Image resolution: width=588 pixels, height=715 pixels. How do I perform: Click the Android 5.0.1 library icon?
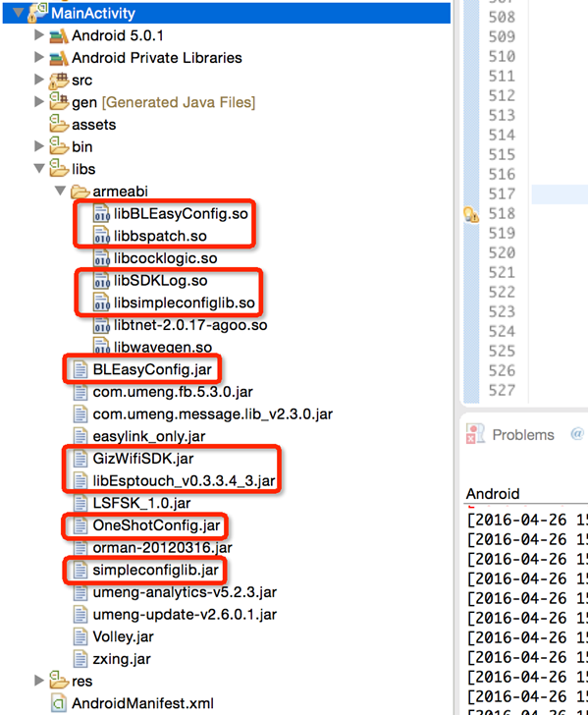tap(59, 35)
